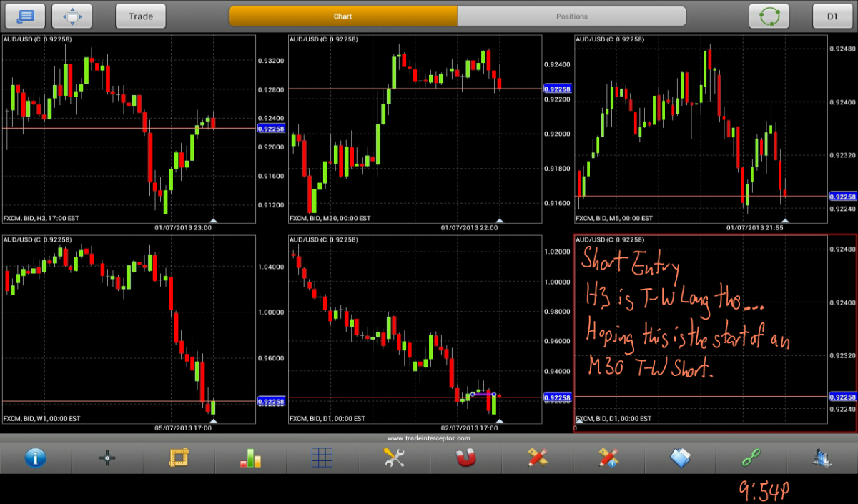Select the crosshair cursor tool
The height and width of the screenshot is (504, 858).
[107, 458]
